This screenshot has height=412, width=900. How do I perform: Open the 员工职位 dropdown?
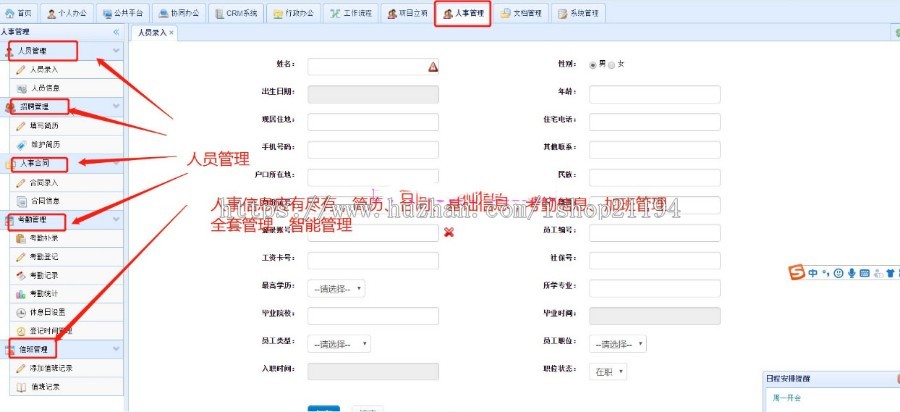tap(618, 344)
